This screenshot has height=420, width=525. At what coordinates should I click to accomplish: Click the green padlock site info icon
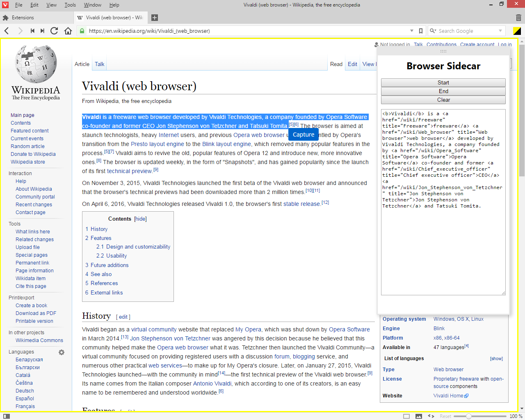(82, 31)
